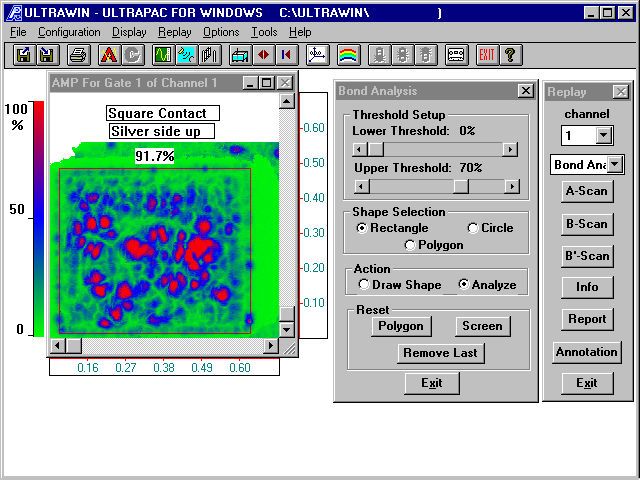Select the Circle shape option
This screenshot has height=480, width=640.
(x=473, y=228)
